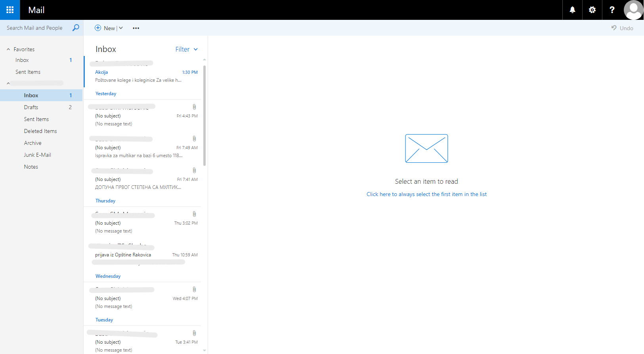Open the email 'Ispravka za multikar na bazi'

[x=143, y=147]
